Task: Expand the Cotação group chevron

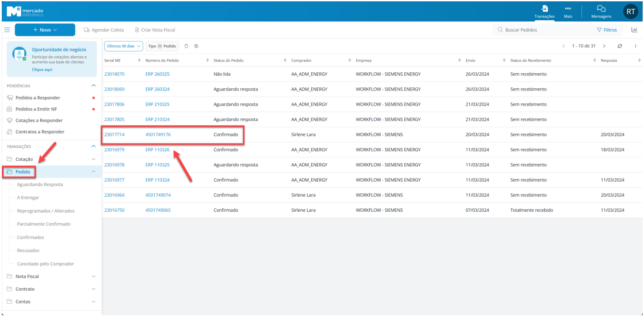Action: [x=93, y=159]
